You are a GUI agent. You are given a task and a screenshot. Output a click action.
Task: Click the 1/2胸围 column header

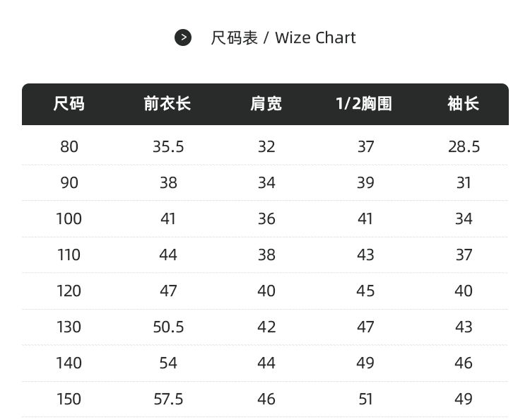[364, 103]
